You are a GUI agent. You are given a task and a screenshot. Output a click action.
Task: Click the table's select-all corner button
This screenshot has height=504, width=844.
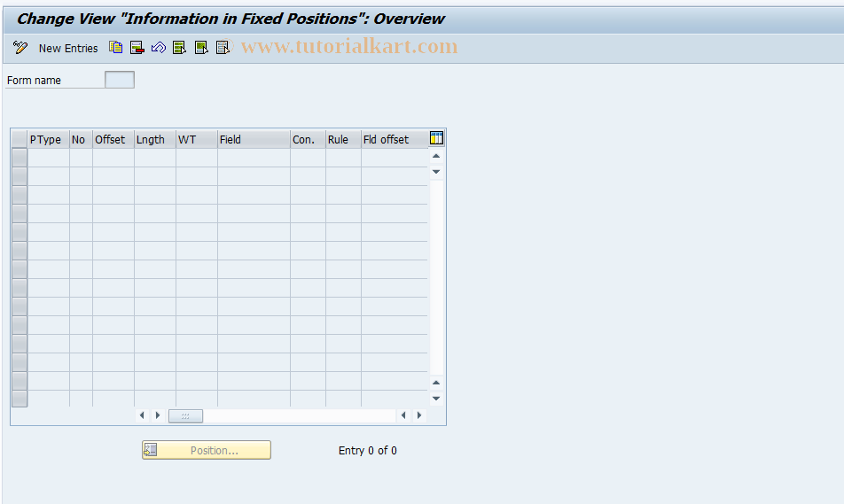click(20, 139)
